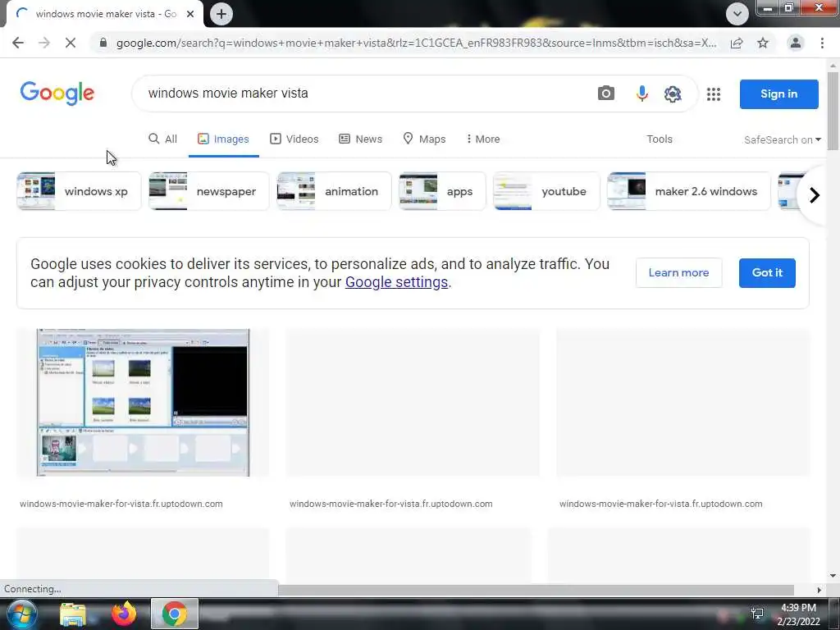Screen dimensions: 840x630
Task: Open the News tab
Action: click(x=361, y=139)
